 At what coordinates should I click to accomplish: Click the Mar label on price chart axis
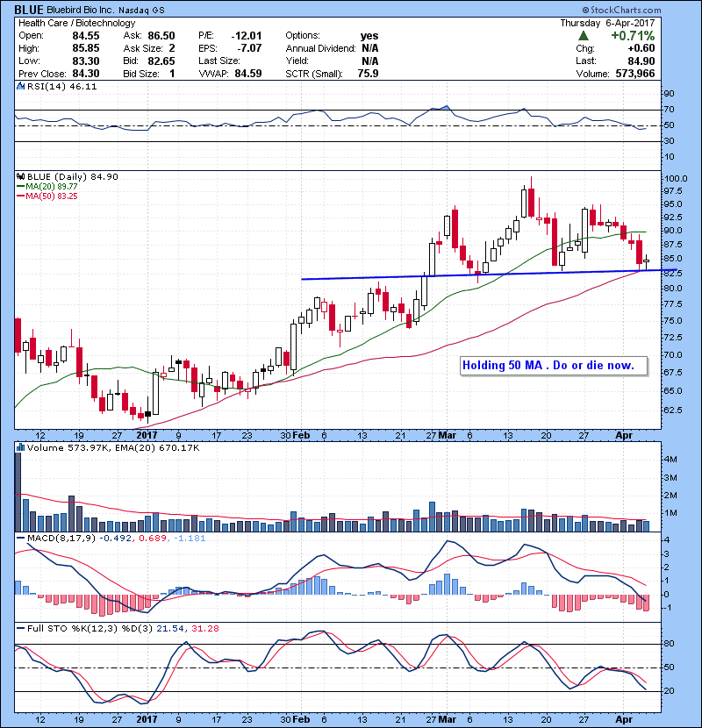pos(447,435)
